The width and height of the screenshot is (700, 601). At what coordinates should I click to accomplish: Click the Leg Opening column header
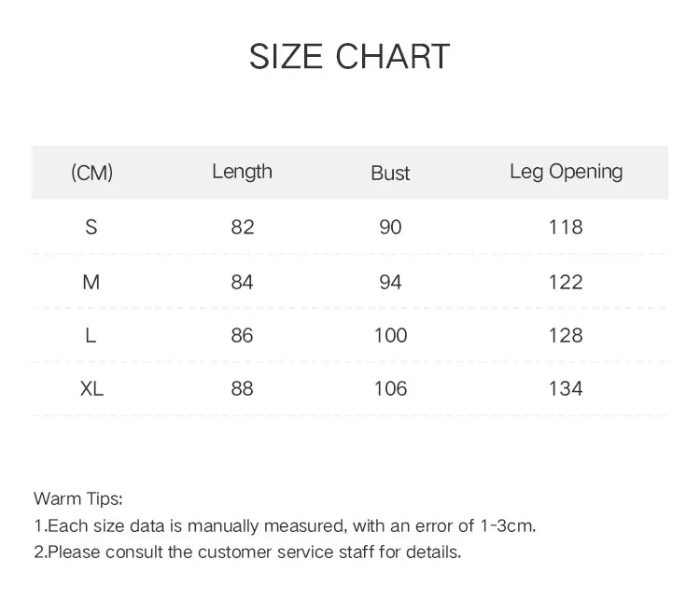click(567, 173)
